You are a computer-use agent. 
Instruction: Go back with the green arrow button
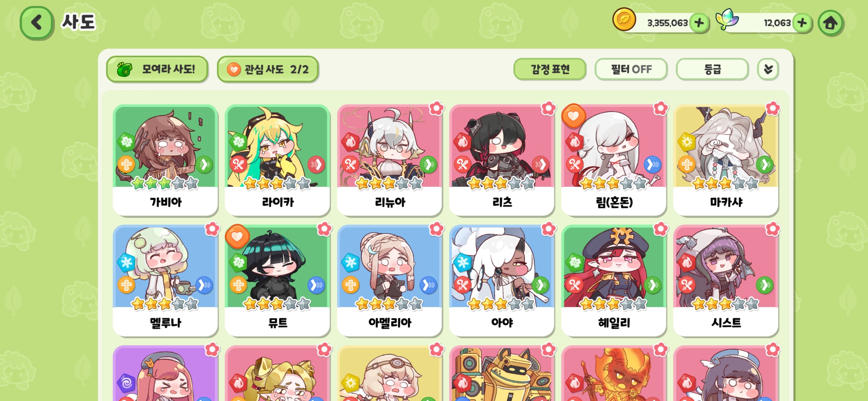click(x=36, y=23)
